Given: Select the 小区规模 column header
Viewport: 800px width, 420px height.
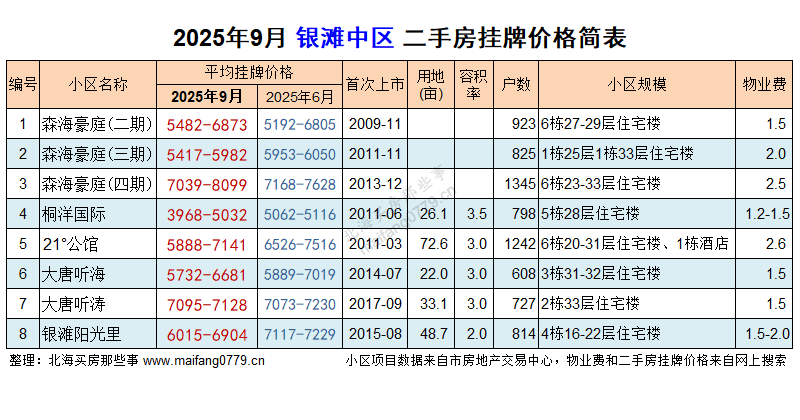Looking at the screenshot, I should (x=637, y=84).
